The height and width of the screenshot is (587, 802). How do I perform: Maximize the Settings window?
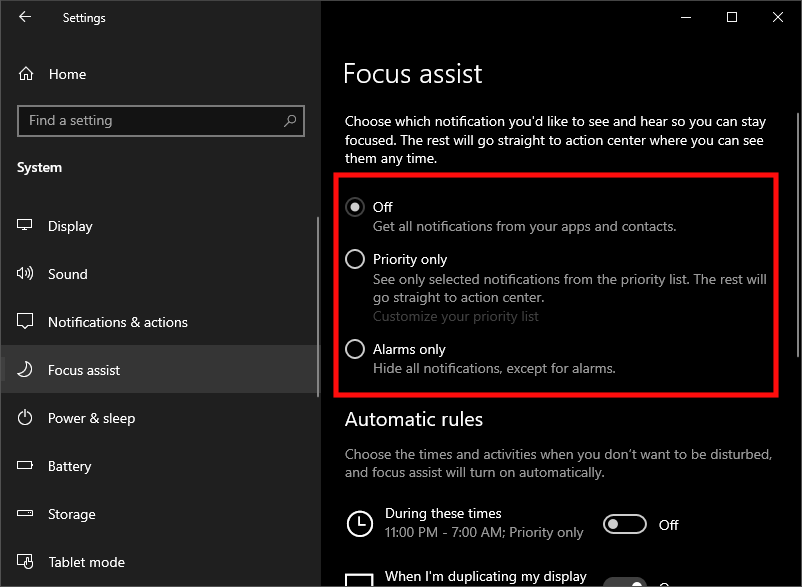coord(732,17)
